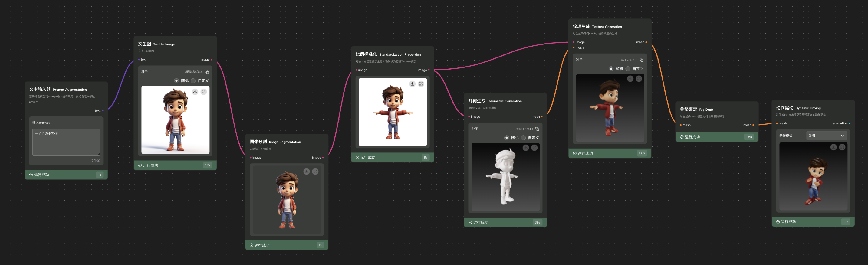Expand the Dynamic Driving animation preview
The width and height of the screenshot is (868, 265).
[842, 147]
